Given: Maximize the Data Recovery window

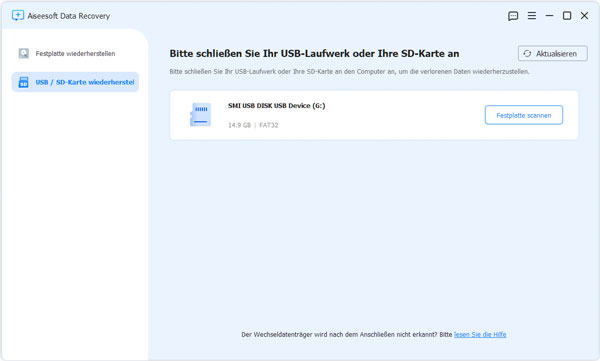Looking at the screenshot, I should tap(567, 16).
